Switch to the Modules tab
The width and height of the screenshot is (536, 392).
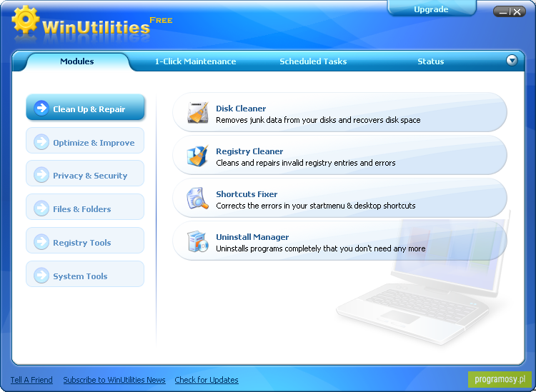click(77, 61)
